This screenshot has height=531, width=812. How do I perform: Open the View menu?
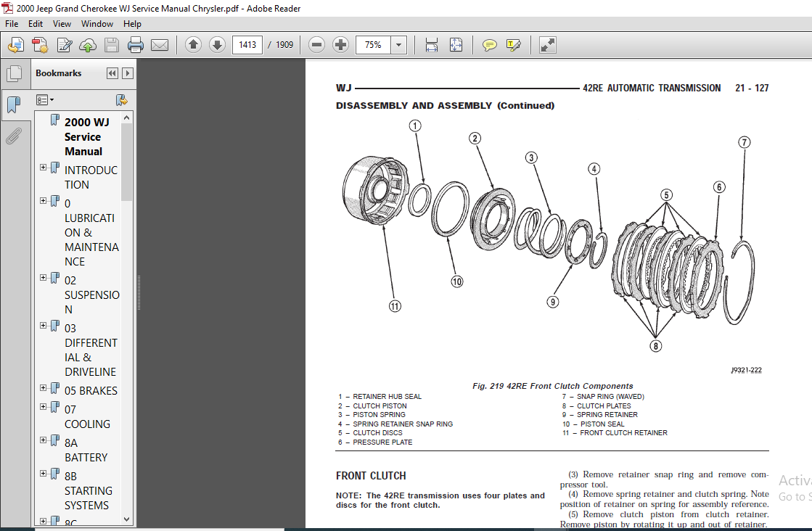pyautogui.click(x=62, y=24)
